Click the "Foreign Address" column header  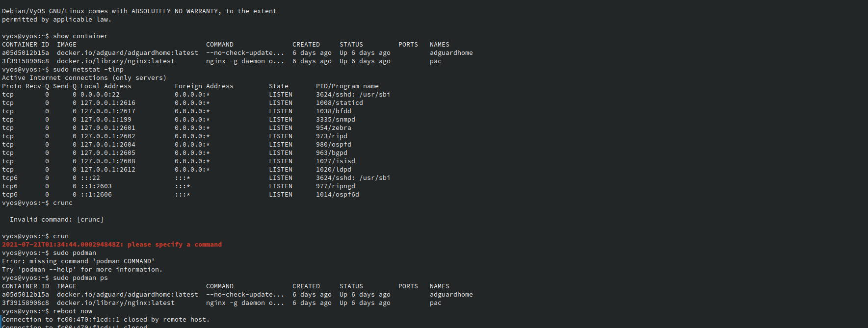pos(204,86)
